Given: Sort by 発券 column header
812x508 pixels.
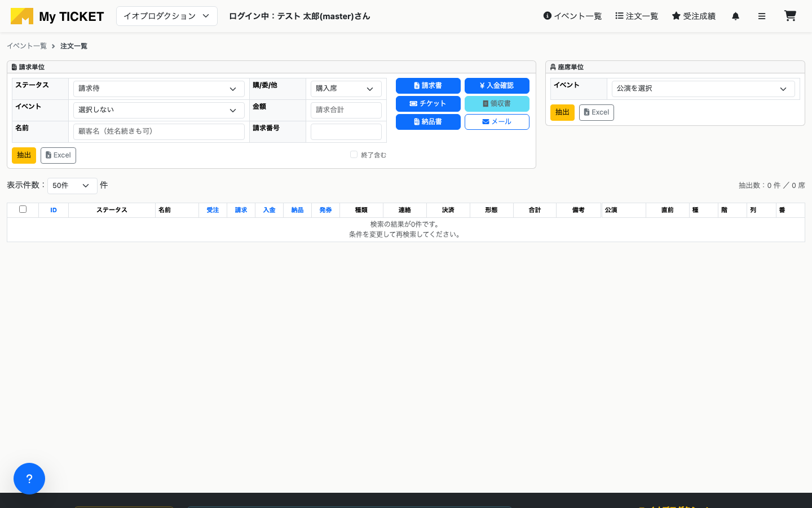Looking at the screenshot, I should 325,210.
